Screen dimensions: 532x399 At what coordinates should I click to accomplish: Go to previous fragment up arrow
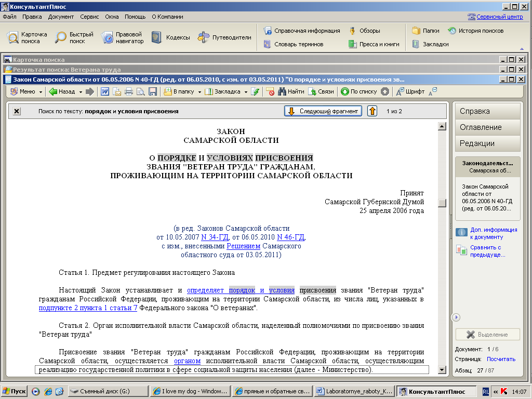click(372, 111)
